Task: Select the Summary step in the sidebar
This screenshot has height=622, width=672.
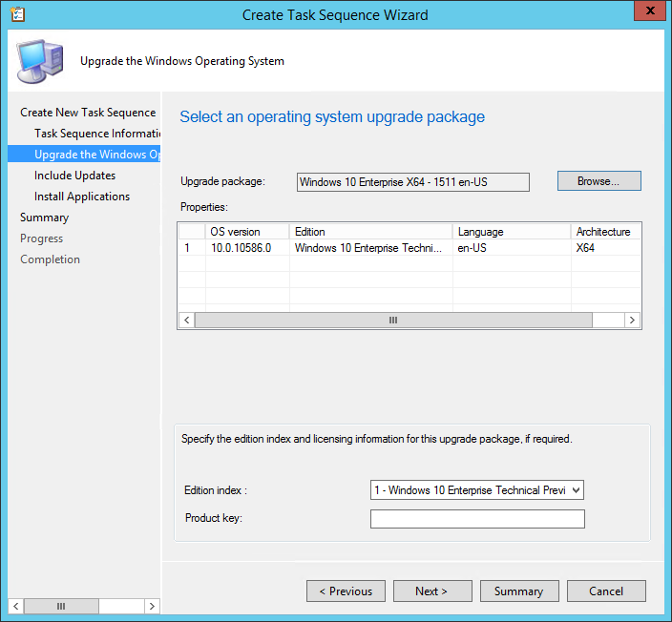Action: point(44,218)
